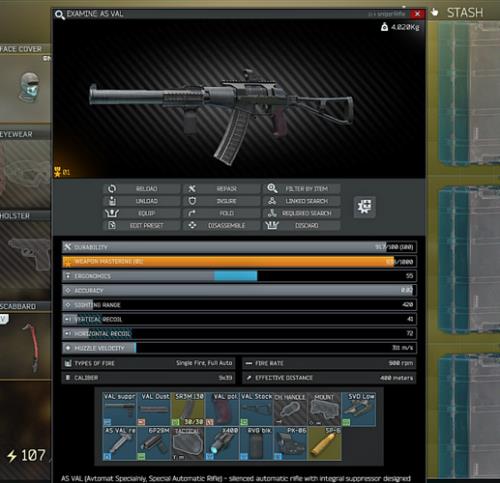Choose Required Search
Image resolution: width=500 pixels, height=483 pixels.
(302, 213)
